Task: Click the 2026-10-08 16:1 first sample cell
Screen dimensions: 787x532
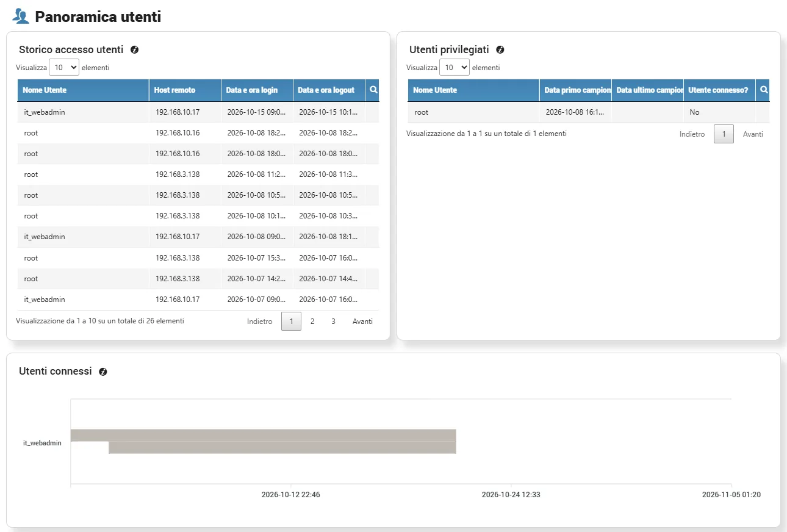Action: coord(575,112)
